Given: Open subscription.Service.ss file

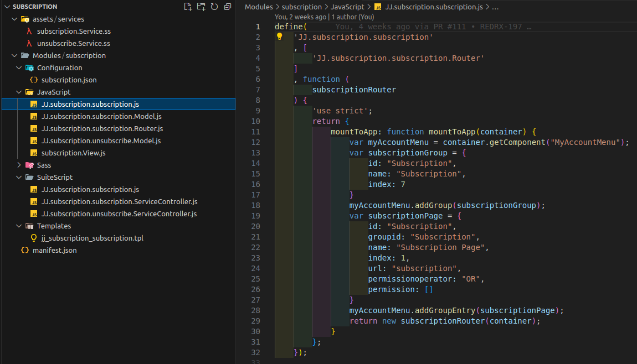Looking at the screenshot, I should click(x=74, y=31).
